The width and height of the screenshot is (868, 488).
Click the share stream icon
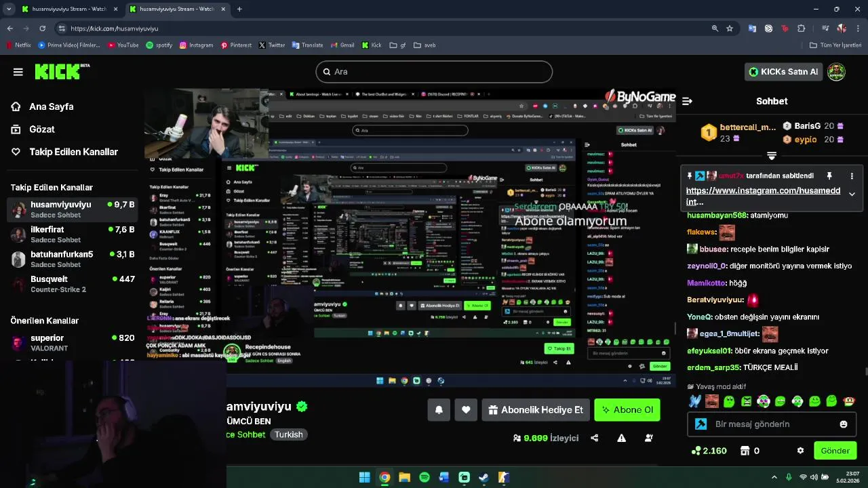[595, 438]
